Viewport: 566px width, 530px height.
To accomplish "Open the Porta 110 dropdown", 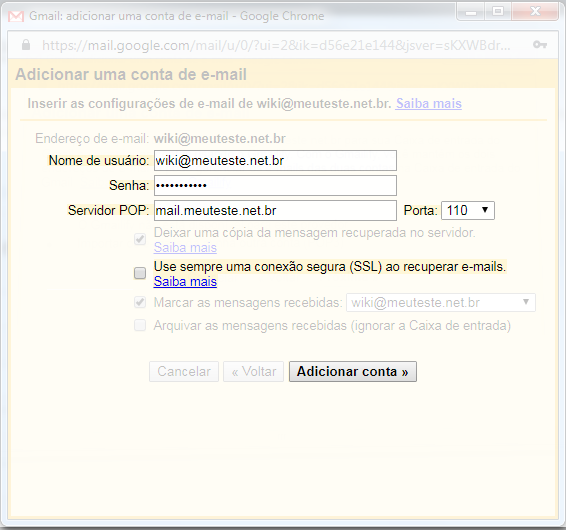I will tap(468, 210).
